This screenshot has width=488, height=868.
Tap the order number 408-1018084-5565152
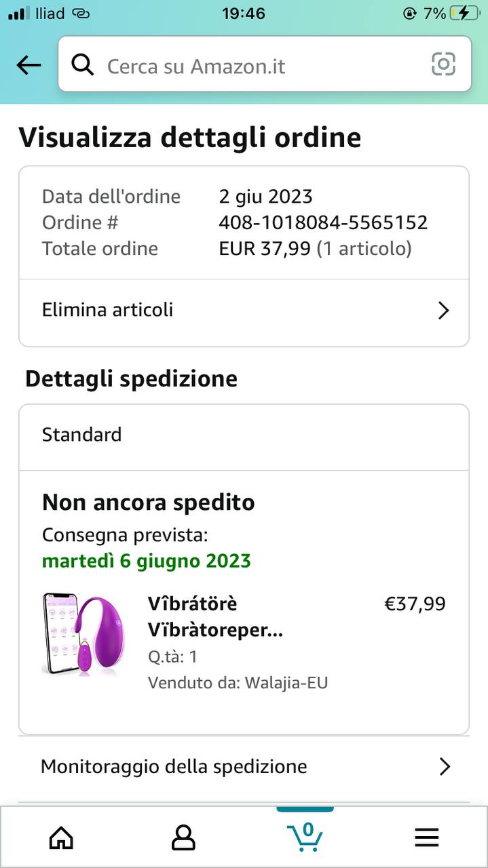tap(323, 222)
